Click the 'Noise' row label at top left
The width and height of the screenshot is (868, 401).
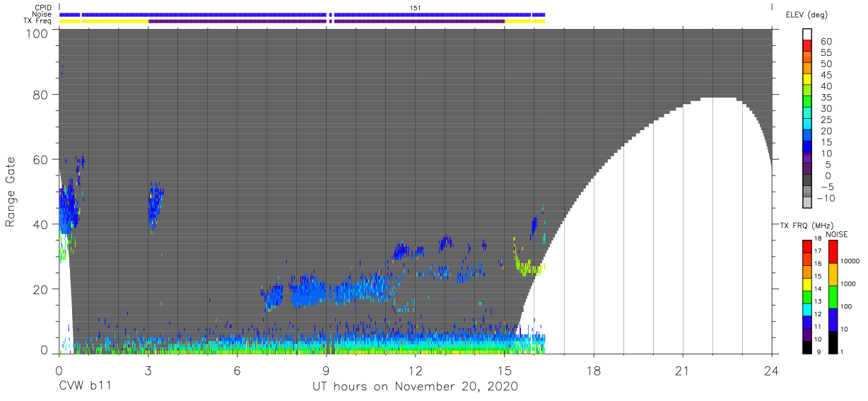[42, 14]
